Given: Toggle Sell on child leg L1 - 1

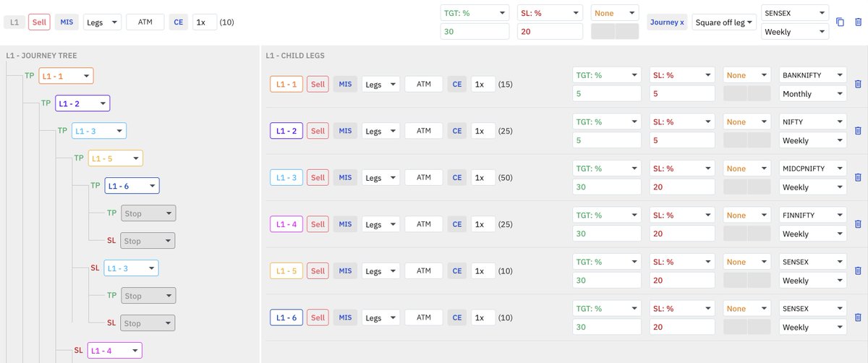Looking at the screenshot, I should click(x=318, y=84).
